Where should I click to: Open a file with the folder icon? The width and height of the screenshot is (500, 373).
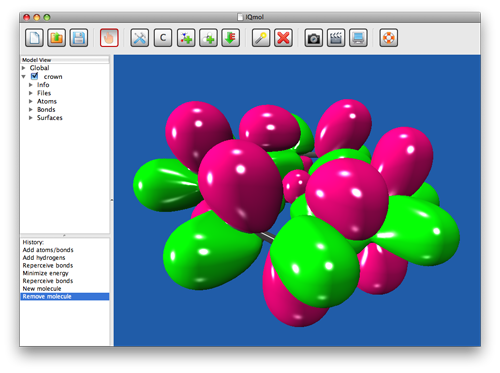click(x=56, y=38)
